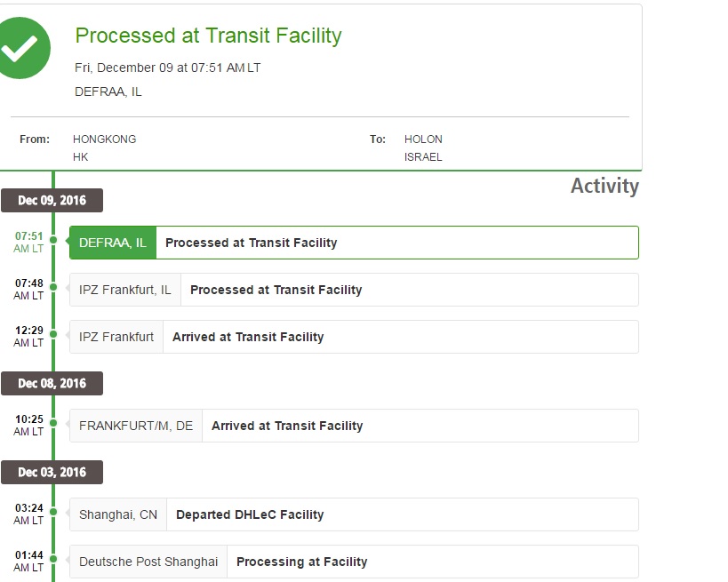Click the timeline dot beside 03:24 AM
Viewport: 728px width, 582px height.
click(53, 512)
